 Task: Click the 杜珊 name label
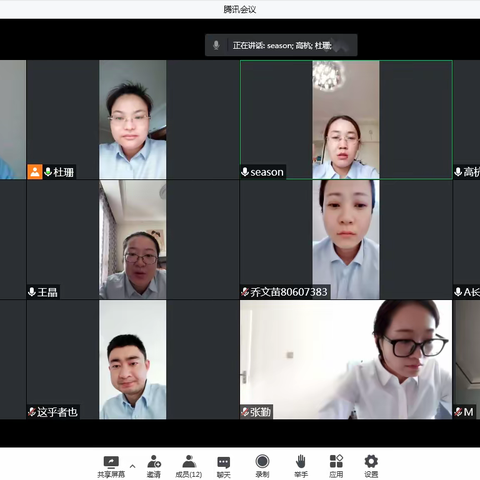pyautogui.click(x=63, y=172)
